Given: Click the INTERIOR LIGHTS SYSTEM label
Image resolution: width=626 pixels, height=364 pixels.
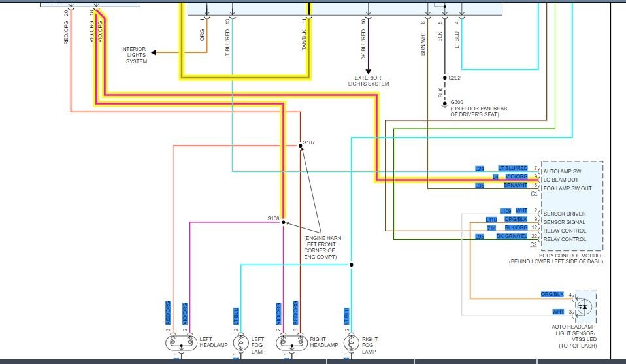Looking at the screenshot, I should (135, 55).
